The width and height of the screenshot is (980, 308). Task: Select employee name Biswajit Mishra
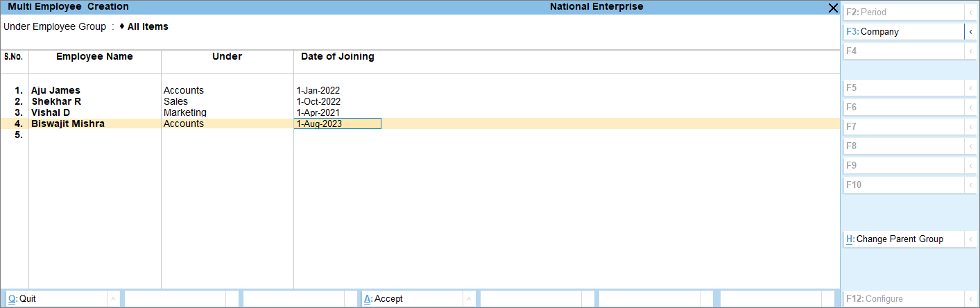click(68, 123)
